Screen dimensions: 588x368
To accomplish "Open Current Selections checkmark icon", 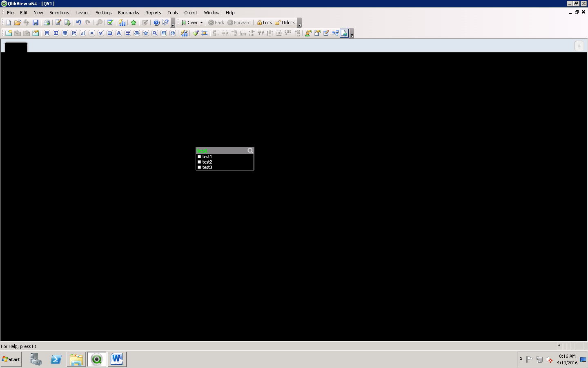I will tap(110, 22).
